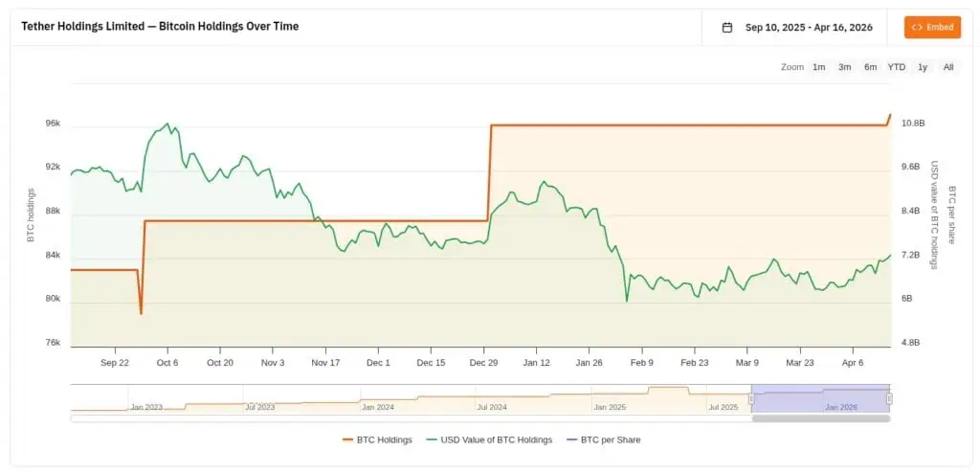Click the calendar icon beside date range
This screenshot has width=980, height=473.
(727, 28)
